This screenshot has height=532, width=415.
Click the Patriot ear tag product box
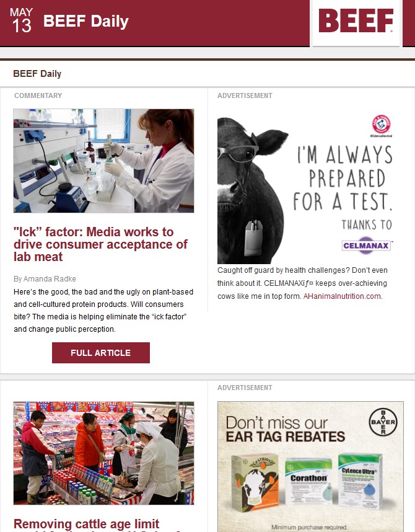coord(255,483)
